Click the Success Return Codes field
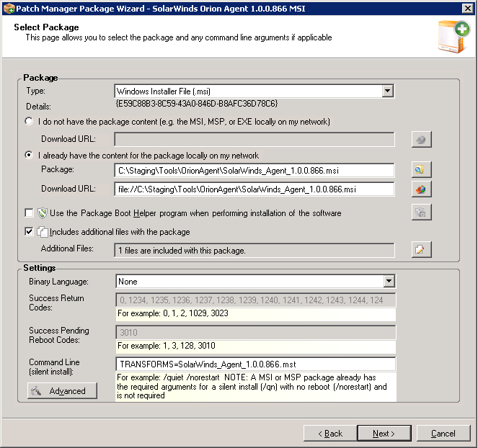Screen dimensions: 478x448 click(x=255, y=300)
